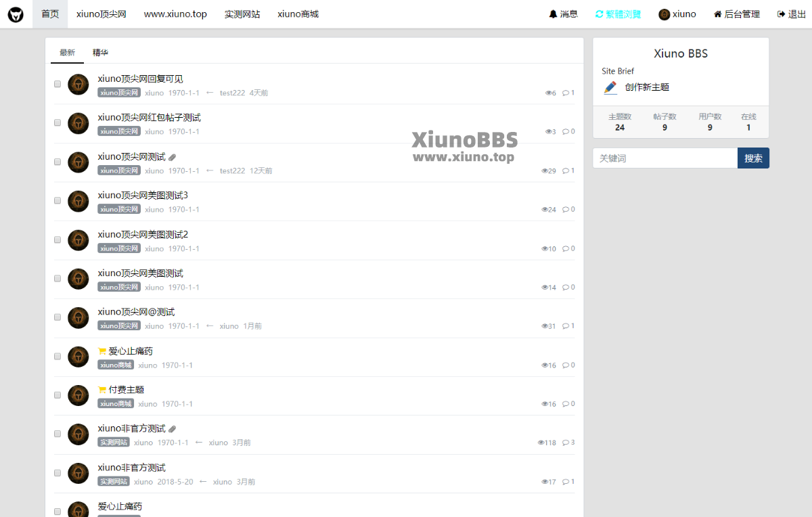This screenshot has width=812, height=517.
Task: Switch to the 最新 tab
Action: [x=67, y=52]
